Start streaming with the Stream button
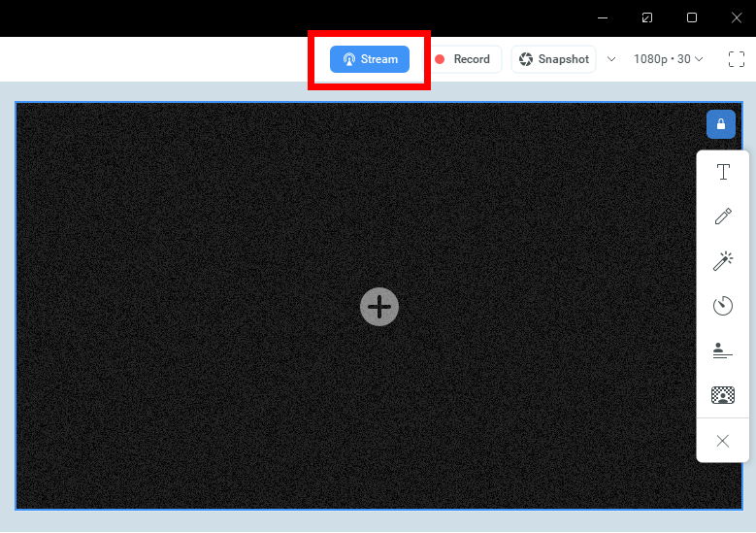756x533 pixels. [x=370, y=59]
